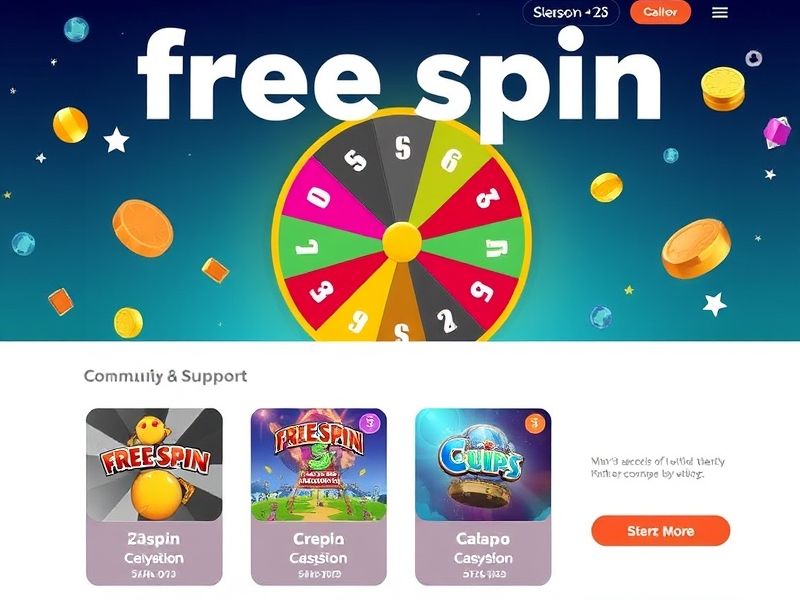Click the orange badge on Calapo card

(535, 423)
